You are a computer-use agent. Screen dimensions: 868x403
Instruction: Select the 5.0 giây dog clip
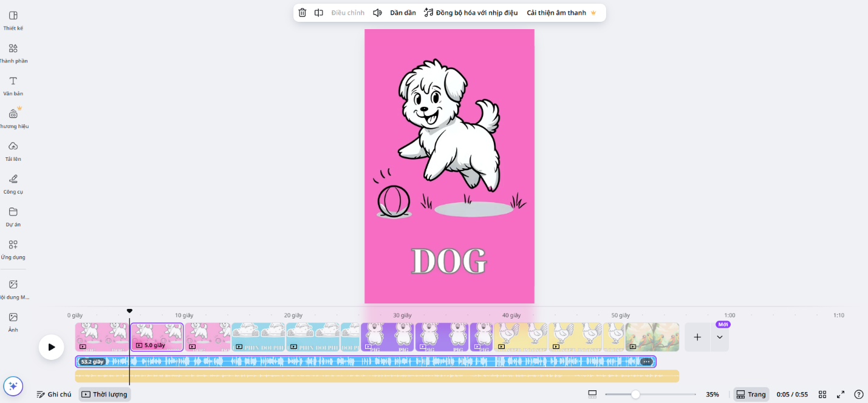pos(157,337)
